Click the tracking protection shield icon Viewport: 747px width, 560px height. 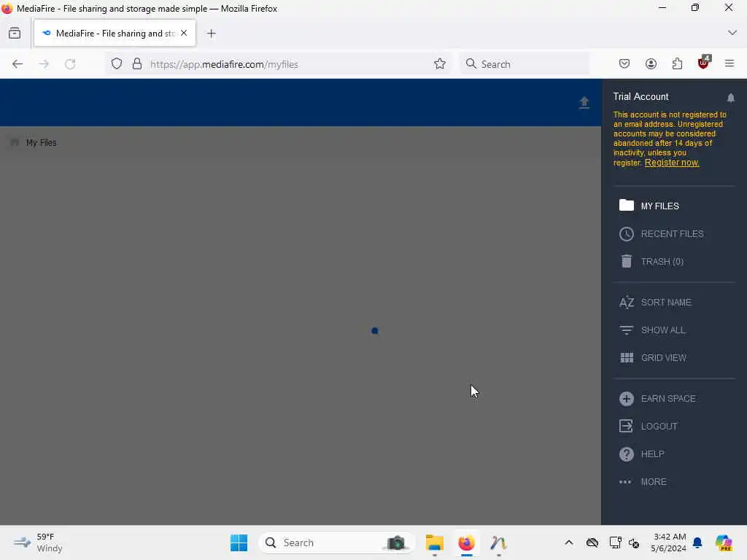(117, 64)
